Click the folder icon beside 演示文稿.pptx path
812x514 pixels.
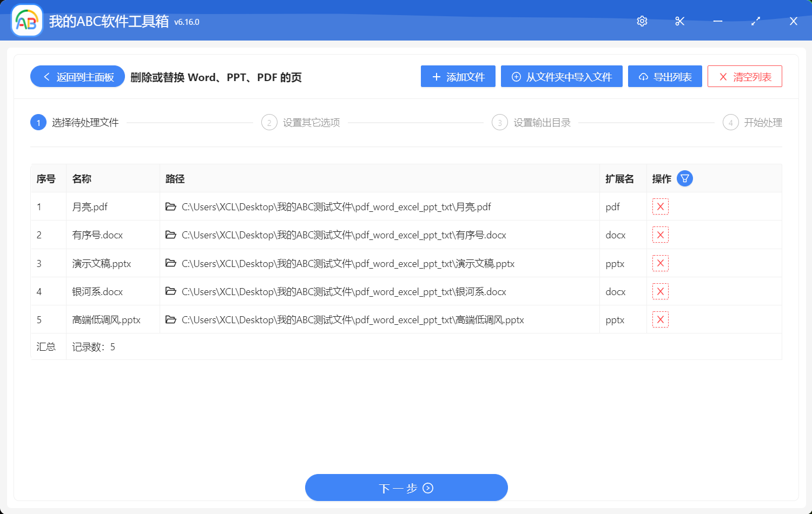tap(171, 263)
